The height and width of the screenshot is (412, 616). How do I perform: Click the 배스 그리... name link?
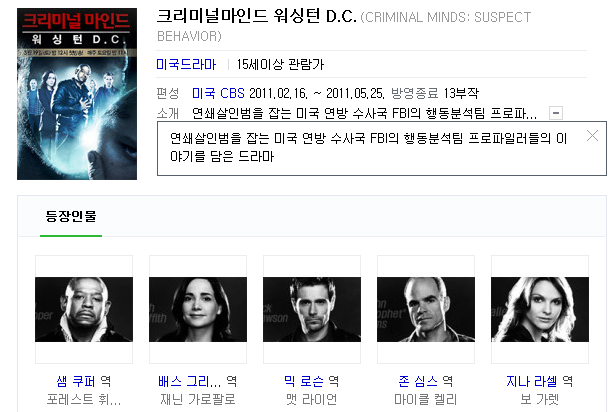(189, 381)
